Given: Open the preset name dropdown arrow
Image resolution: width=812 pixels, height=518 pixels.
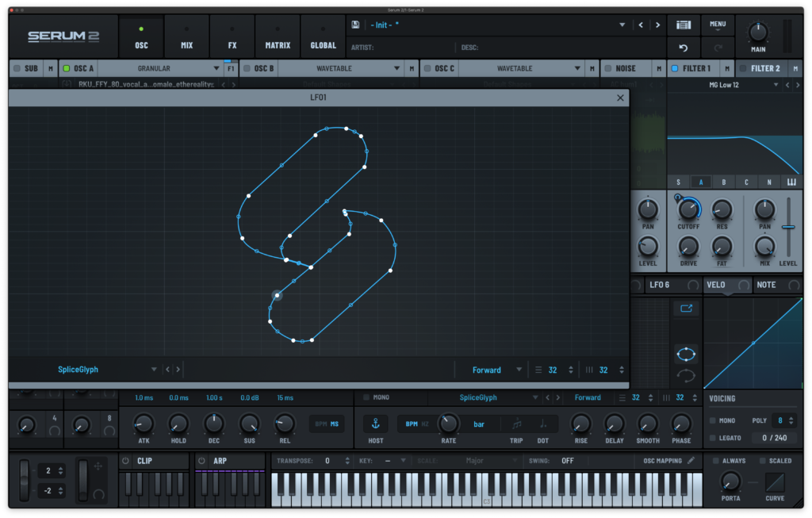Looking at the screenshot, I should (622, 25).
